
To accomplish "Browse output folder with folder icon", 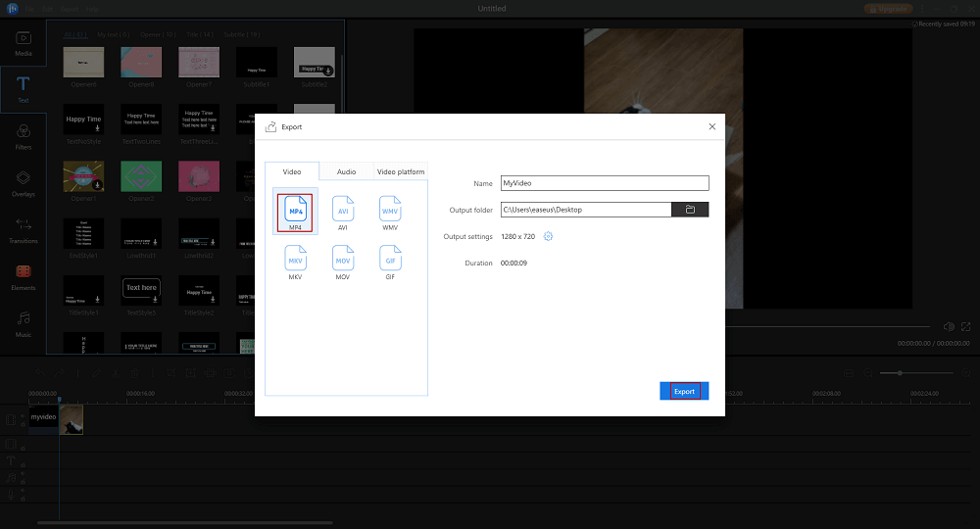I will [690, 210].
